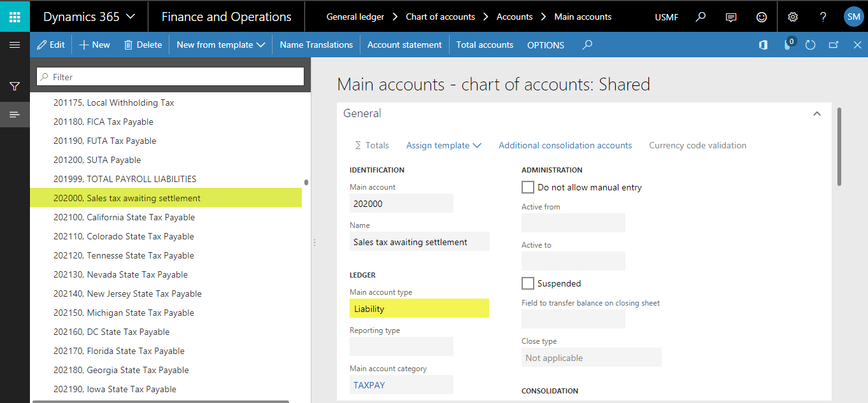The image size is (868, 403).
Task: Click the transfer balance closing sheet field
Action: (573, 319)
